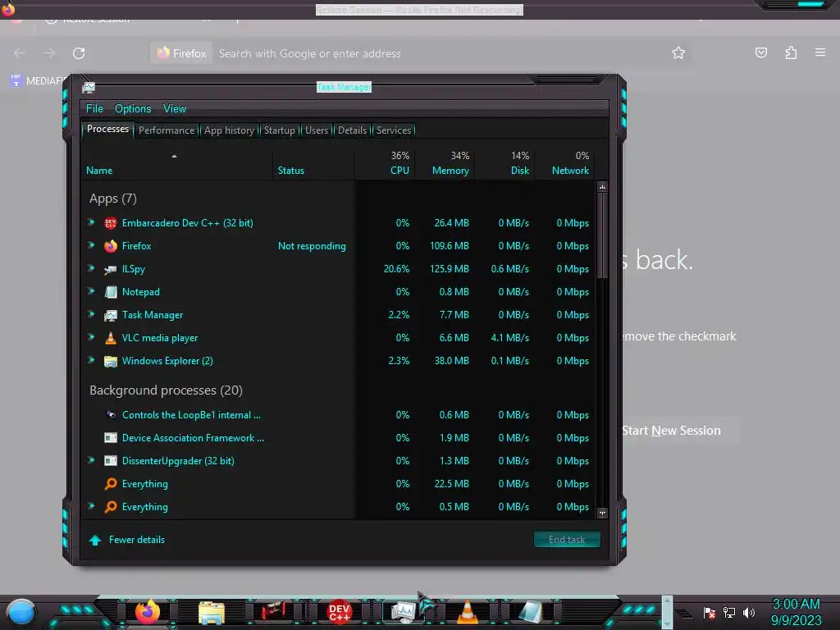Expand the Notepad process group

point(91,291)
